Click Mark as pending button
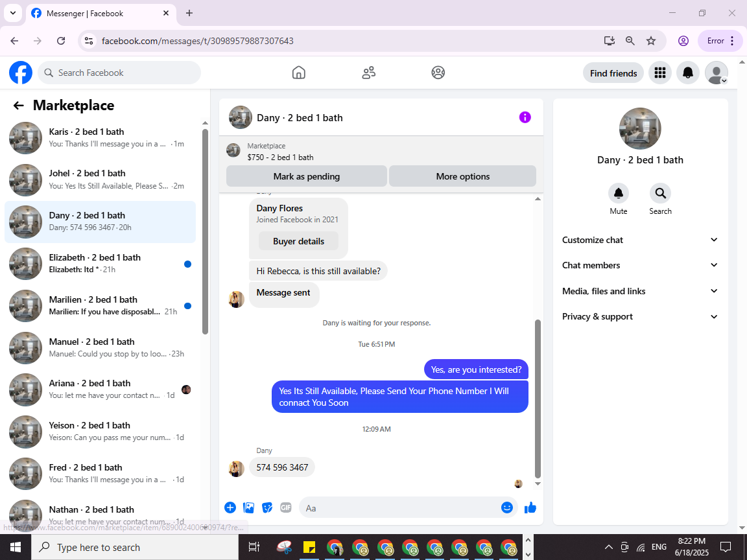Image resolution: width=747 pixels, height=560 pixels. click(306, 176)
